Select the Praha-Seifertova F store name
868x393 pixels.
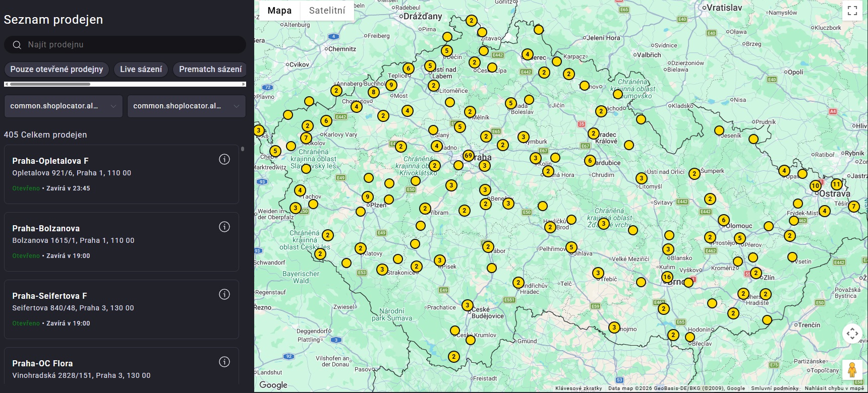pyautogui.click(x=49, y=296)
